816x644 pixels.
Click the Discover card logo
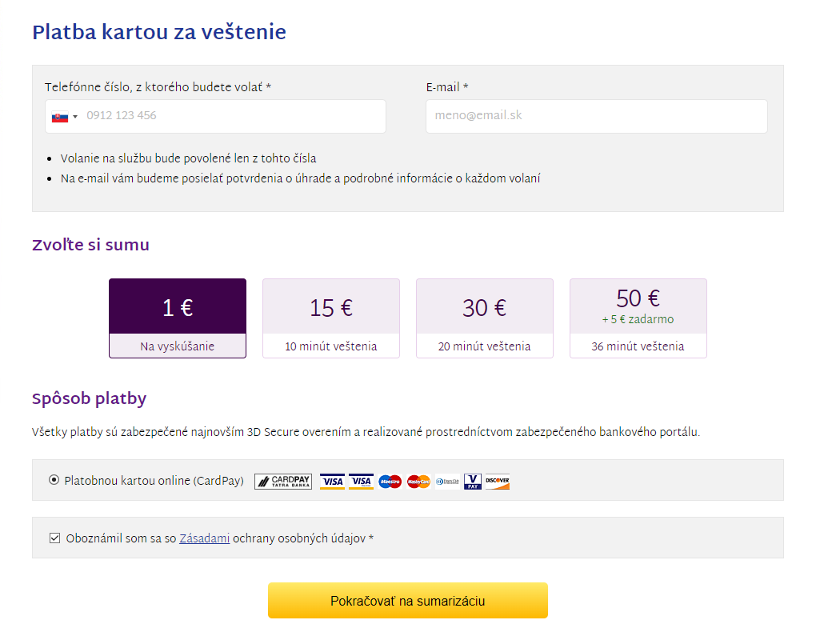coord(498,481)
